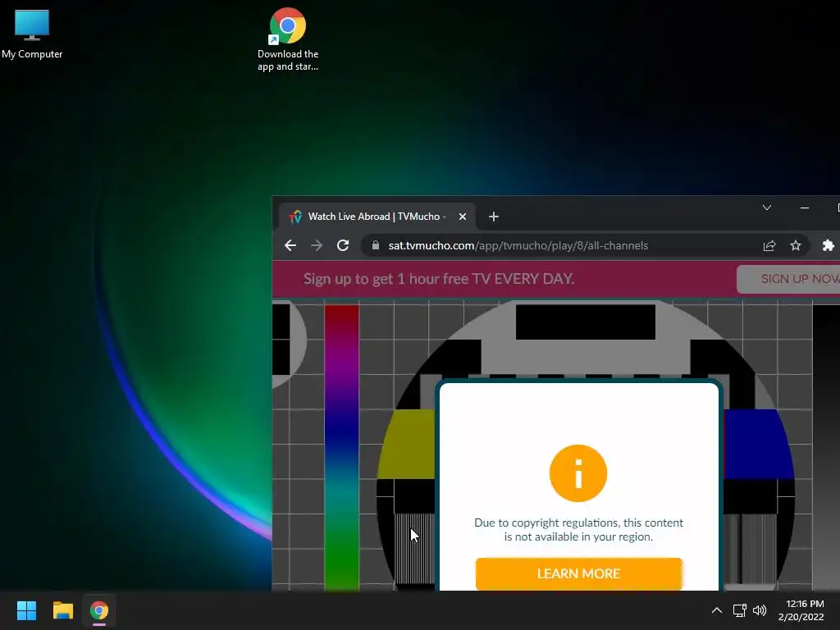View site information via lock icon
Image resolution: width=840 pixels, height=630 pixels.
tap(376, 245)
